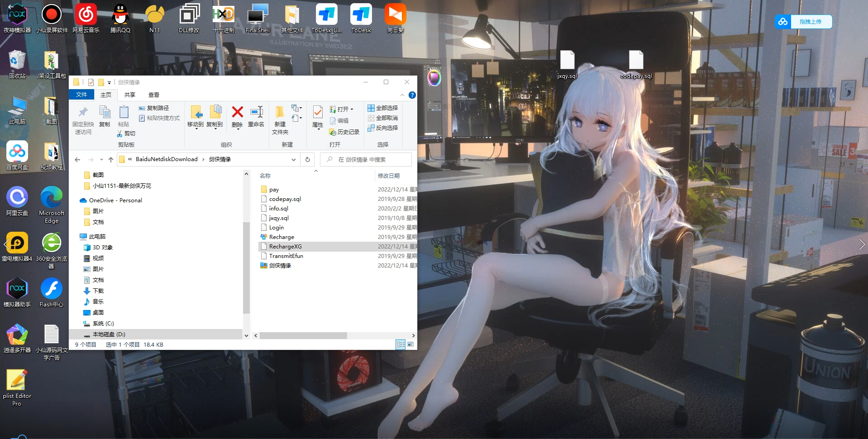Open Explorer help question mark icon

tap(412, 95)
